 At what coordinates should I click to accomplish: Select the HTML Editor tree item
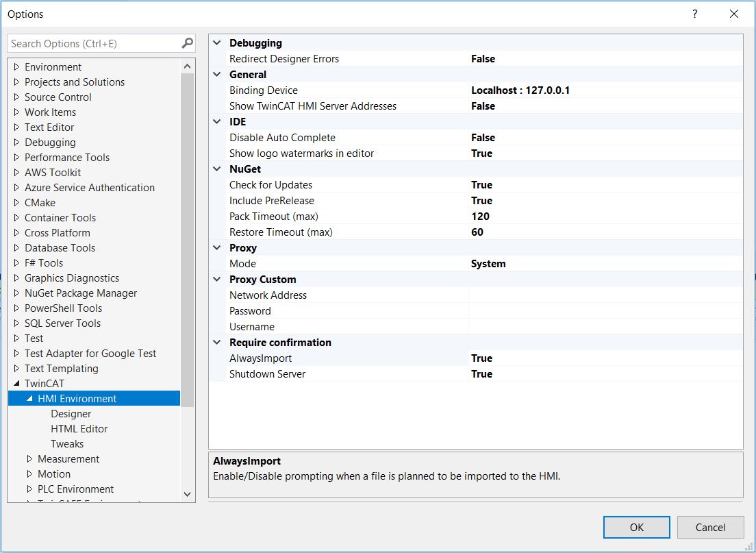(79, 428)
